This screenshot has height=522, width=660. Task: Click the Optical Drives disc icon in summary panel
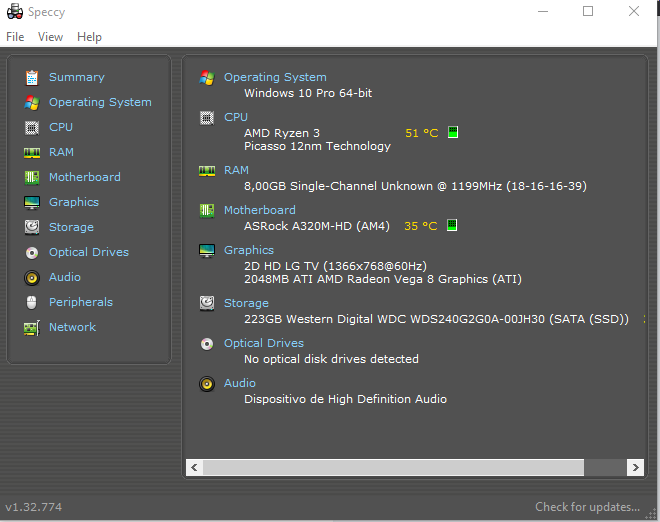point(207,344)
